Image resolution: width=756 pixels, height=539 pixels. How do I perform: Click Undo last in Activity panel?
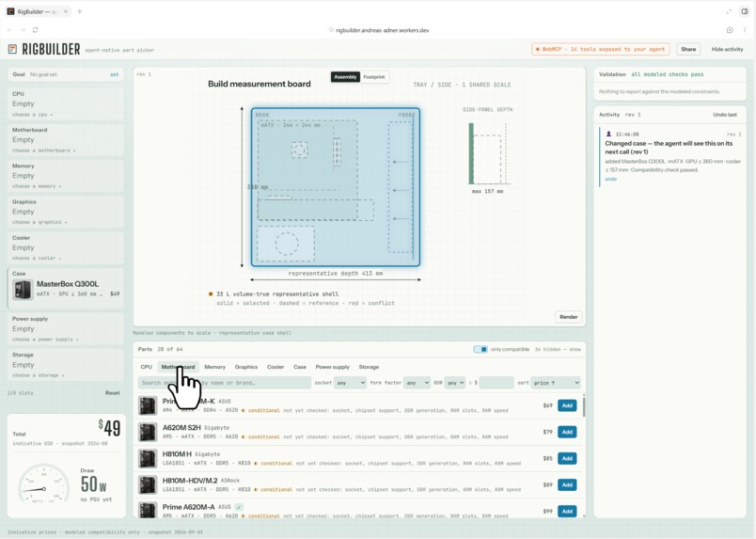(x=725, y=115)
